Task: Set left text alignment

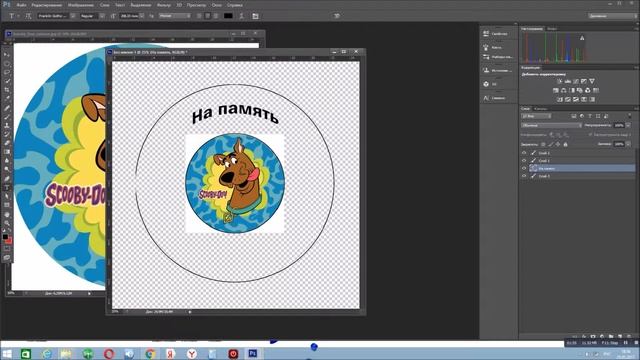Action: click(199, 16)
